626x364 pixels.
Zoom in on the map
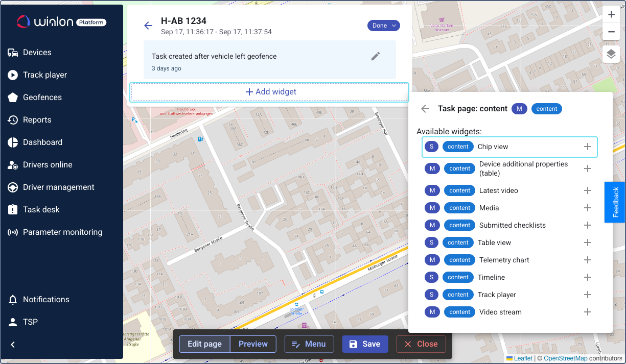(x=611, y=15)
